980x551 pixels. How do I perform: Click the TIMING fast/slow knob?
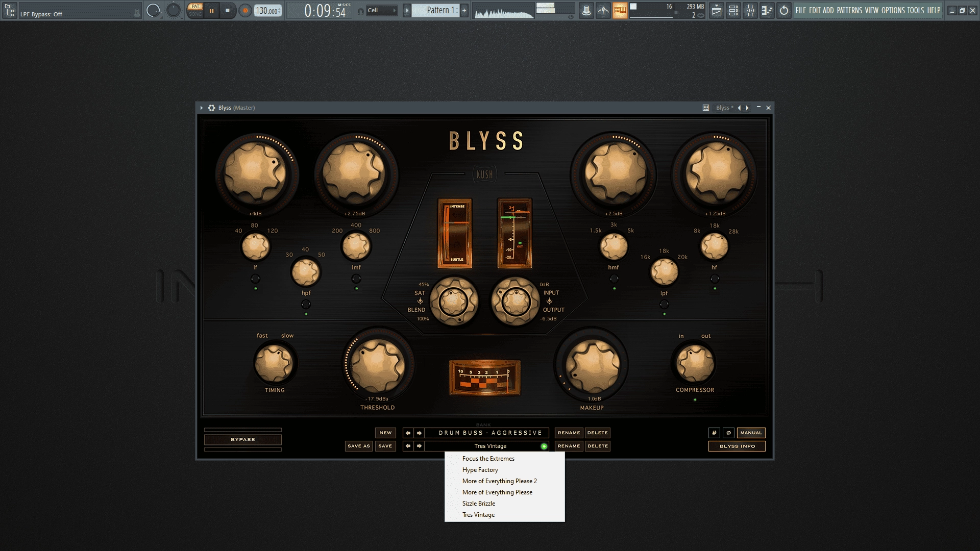(x=275, y=363)
